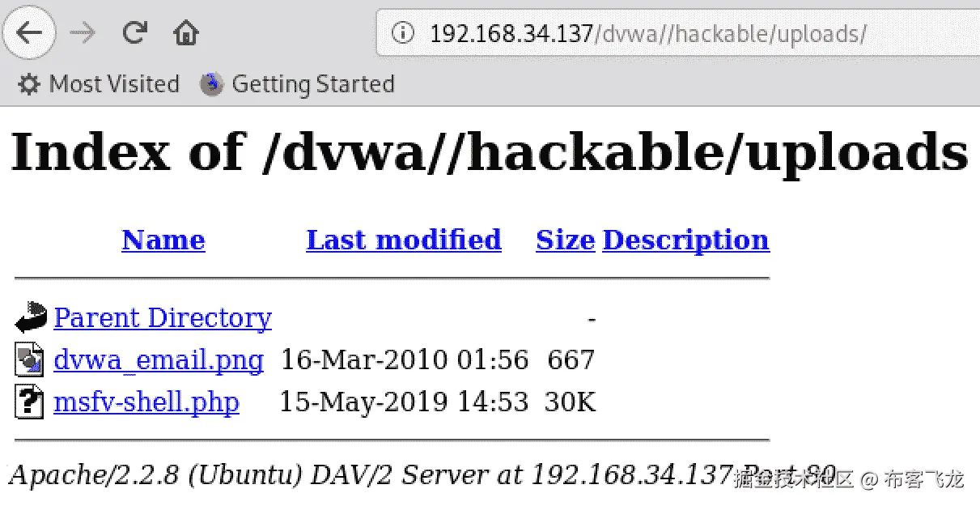Sort the listing by Last modified

point(404,240)
